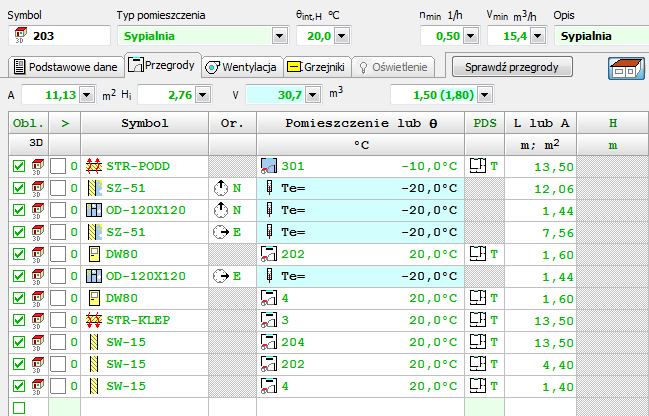
Task: Uncheck the Obl. checkbox for the DW80 202 row
Action: 19,254
